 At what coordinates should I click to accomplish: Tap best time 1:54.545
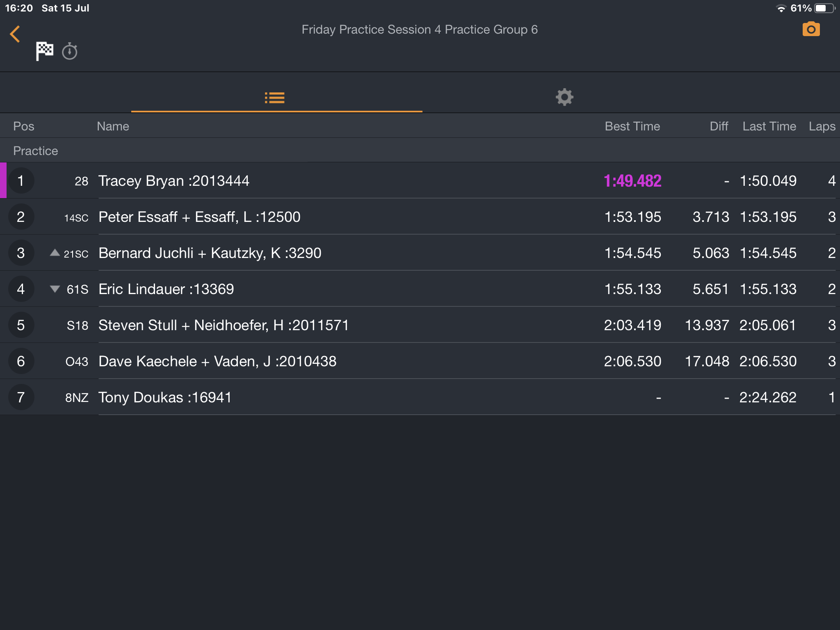point(632,253)
